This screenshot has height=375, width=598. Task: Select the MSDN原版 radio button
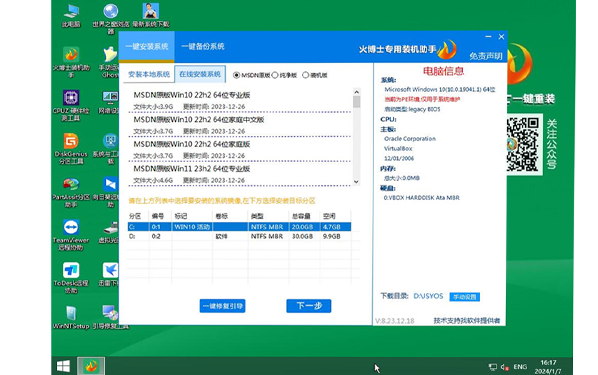236,75
